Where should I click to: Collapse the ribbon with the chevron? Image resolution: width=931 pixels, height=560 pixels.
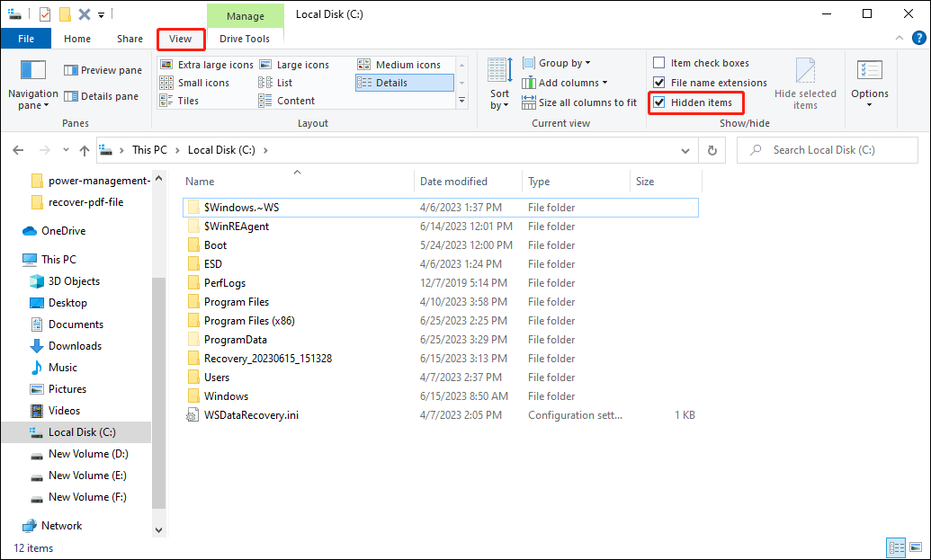pos(899,38)
